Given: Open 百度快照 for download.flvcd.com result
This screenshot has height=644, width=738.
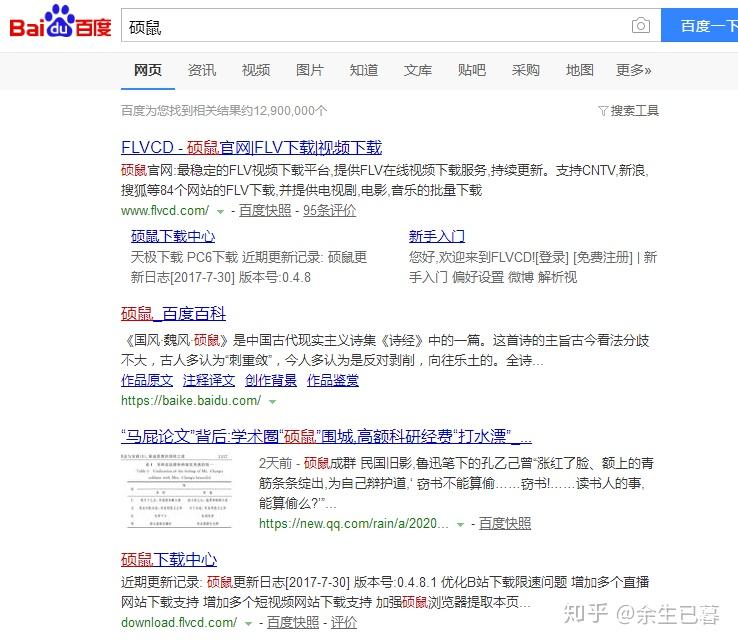Looking at the screenshot, I should point(293,623).
